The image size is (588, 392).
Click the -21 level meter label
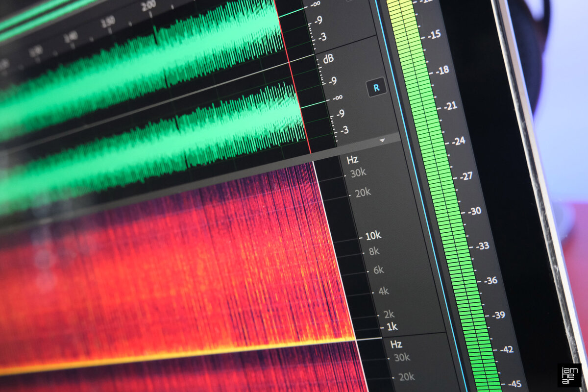[450, 105]
